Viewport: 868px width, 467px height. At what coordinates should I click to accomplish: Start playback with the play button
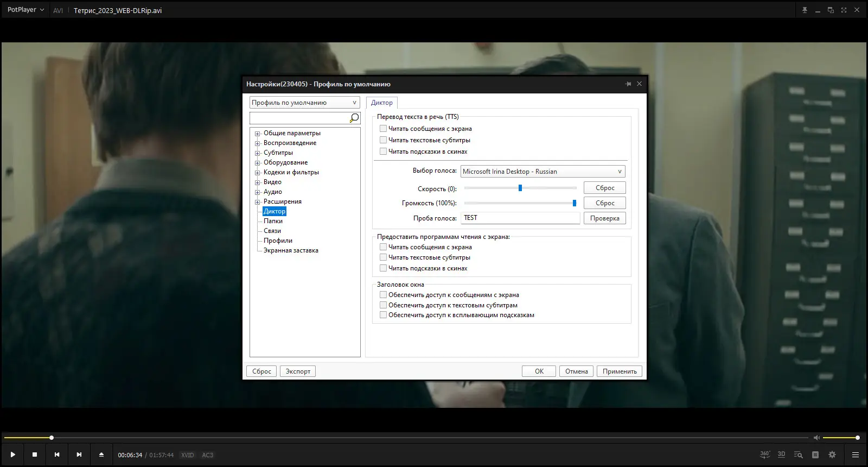[x=13, y=455]
